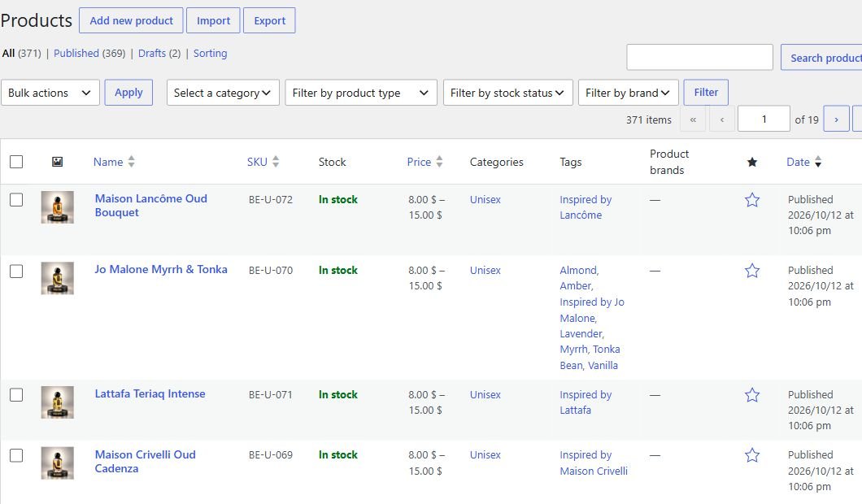862x504 pixels.
Task: Open Unisex category in Lattafa Teriaq row
Action: [485, 394]
